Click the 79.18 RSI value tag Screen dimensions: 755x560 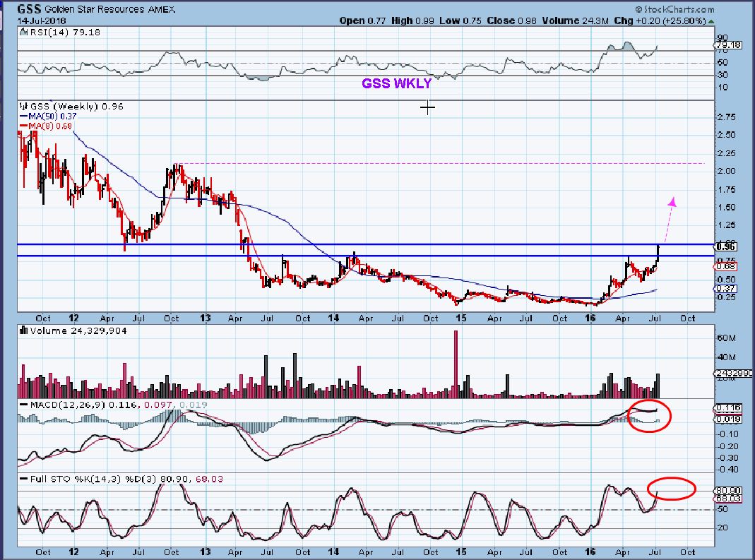729,45
